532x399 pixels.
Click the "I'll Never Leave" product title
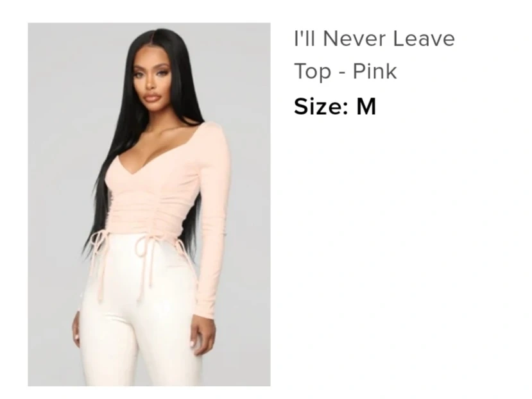374,38
